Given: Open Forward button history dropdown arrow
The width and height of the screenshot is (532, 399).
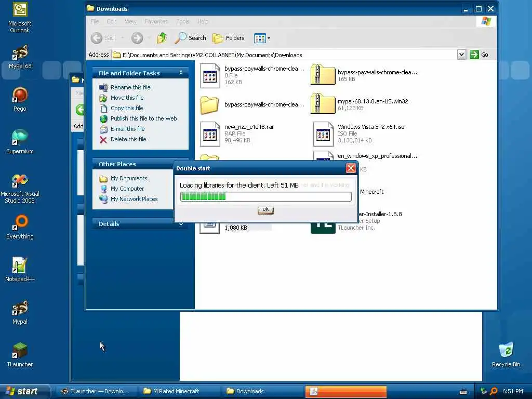Looking at the screenshot, I should [149, 38].
